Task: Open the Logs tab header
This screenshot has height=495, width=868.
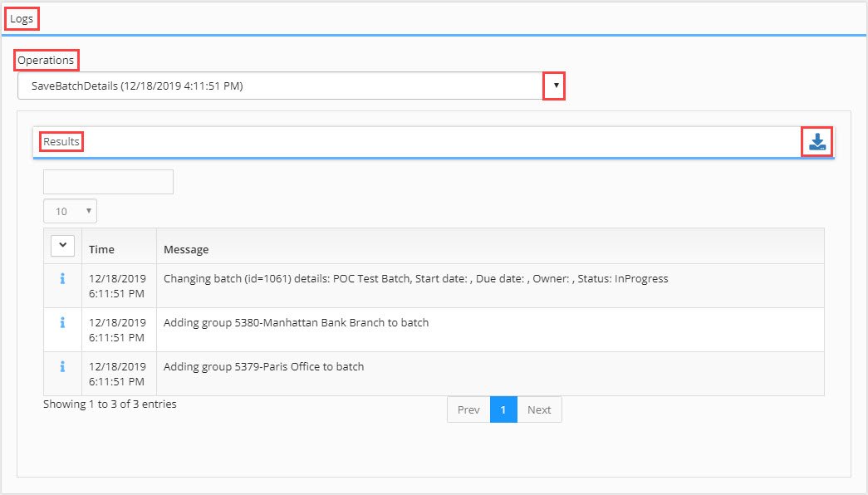Action: pos(22,19)
